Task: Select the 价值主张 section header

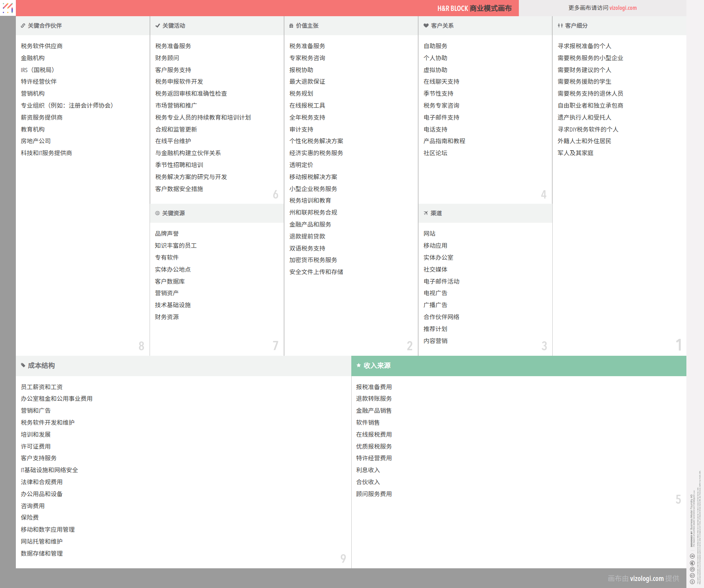Action: [307, 26]
